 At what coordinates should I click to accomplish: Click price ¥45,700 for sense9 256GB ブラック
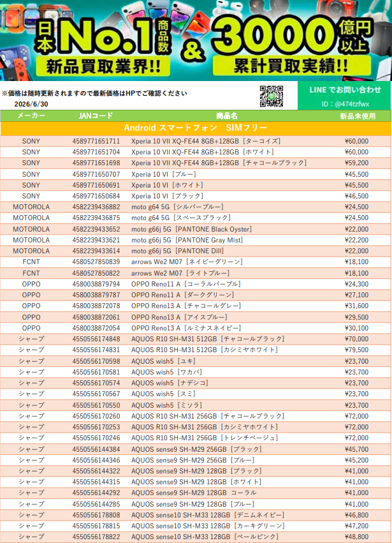tap(357, 449)
